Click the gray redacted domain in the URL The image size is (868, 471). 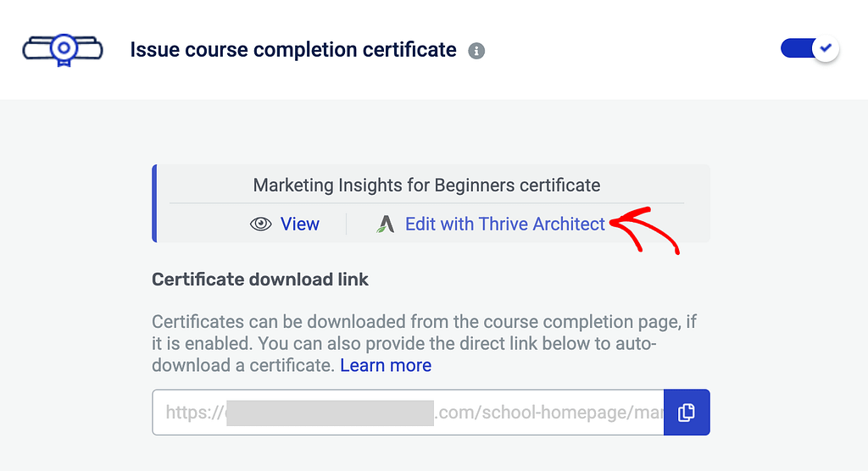(330, 413)
